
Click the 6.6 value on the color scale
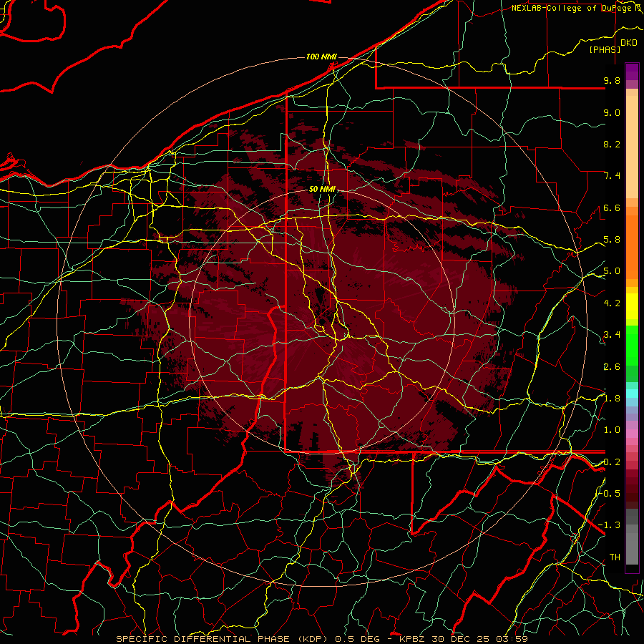click(x=612, y=208)
